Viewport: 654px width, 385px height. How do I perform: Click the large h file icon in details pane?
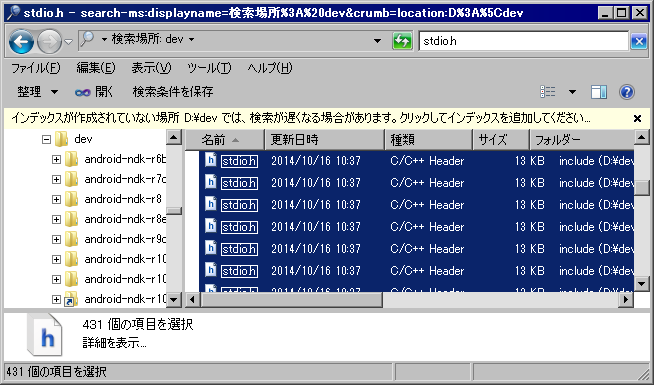45,335
